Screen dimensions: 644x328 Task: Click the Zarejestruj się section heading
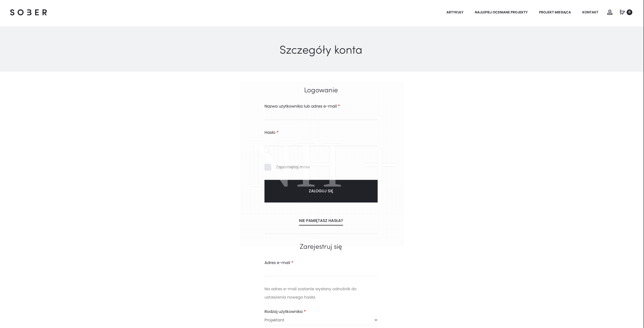(321, 247)
